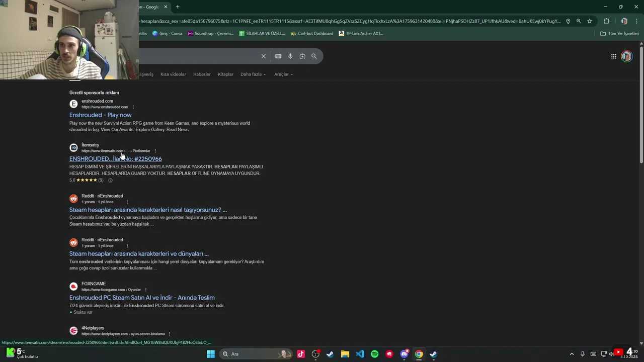The image size is (644, 362).
Task: Click the 'Ücretli sponsorlu reklam' heading
Action: (x=94, y=93)
